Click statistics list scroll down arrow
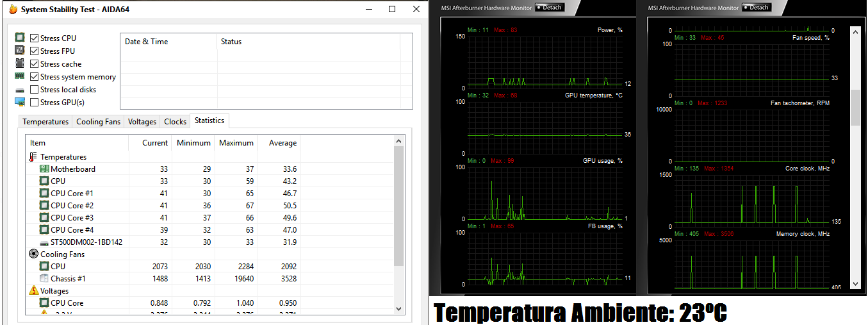This screenshot has height=325, width=868. [399, 309]
